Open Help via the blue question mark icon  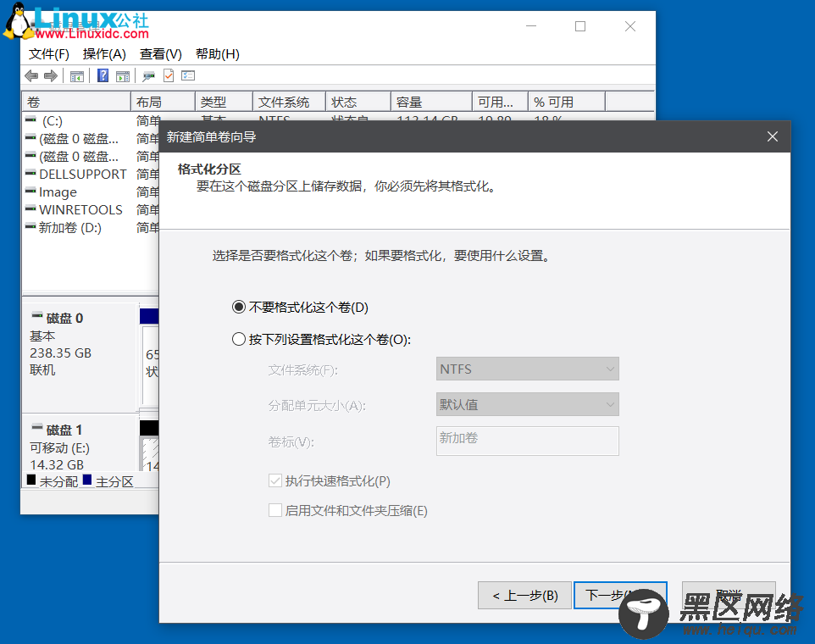(103, 75)
